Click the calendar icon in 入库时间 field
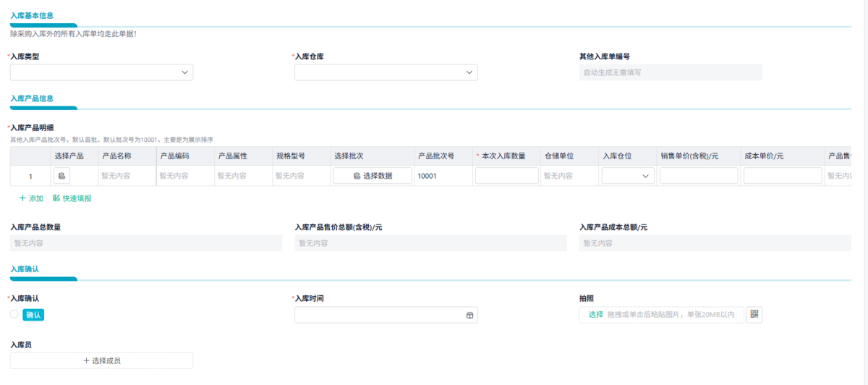This screenshot has width=868, height=385. coord(469,316)
